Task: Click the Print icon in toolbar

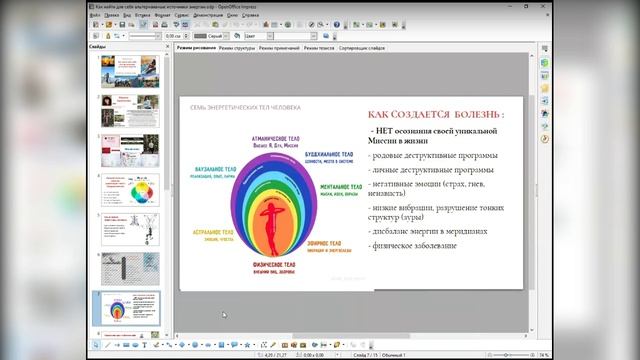Action: coord(164,25)
